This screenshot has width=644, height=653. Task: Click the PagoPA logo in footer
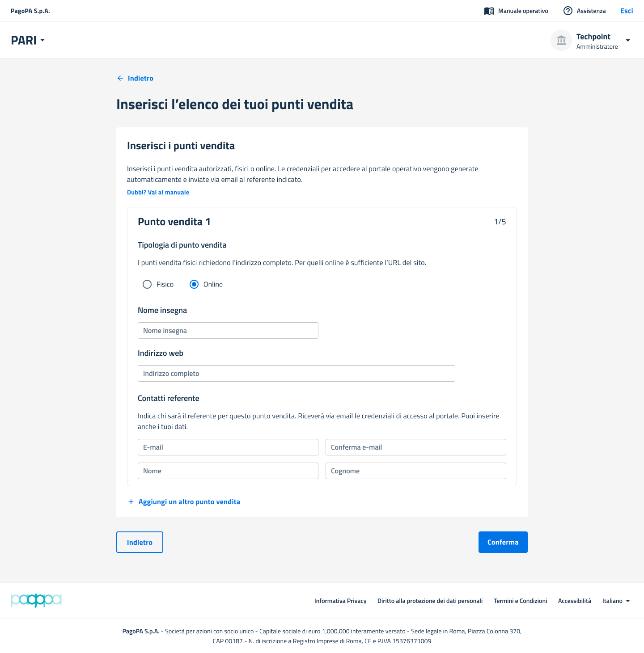click(x=36, y=600)
